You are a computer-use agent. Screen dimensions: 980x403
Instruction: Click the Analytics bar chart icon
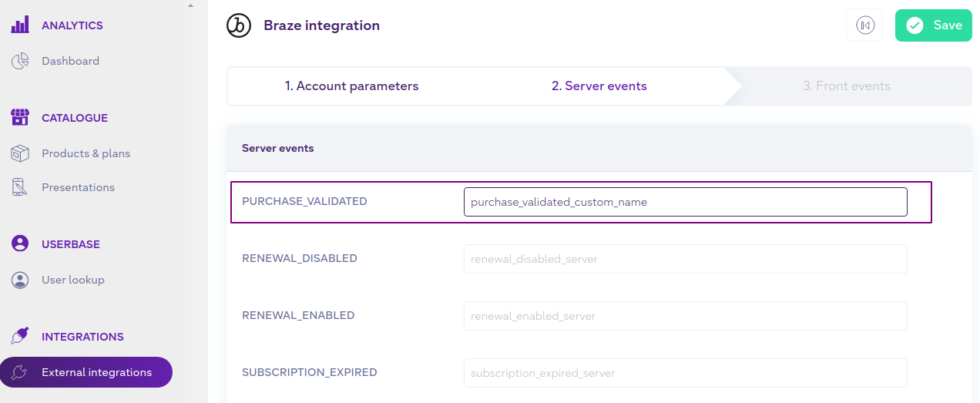tap(20, 25)
